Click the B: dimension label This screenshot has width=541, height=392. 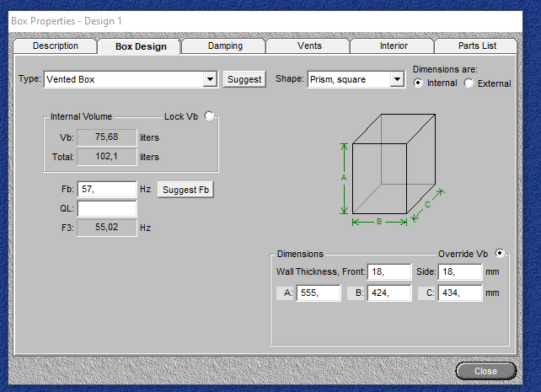(356, 293)
